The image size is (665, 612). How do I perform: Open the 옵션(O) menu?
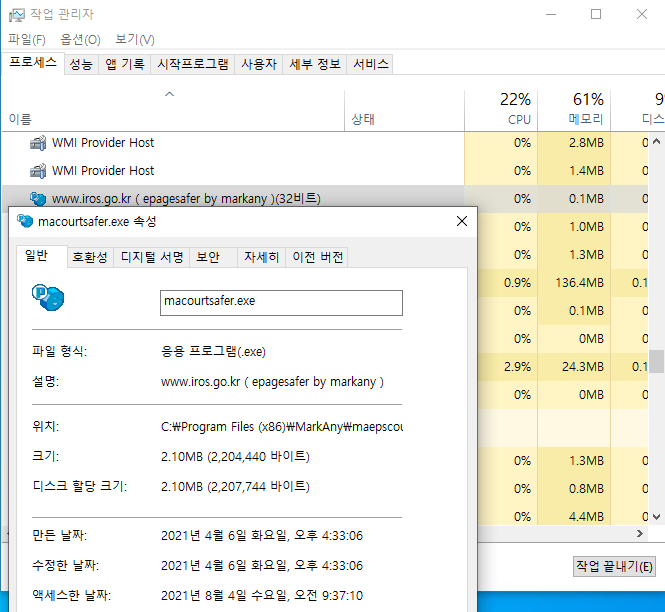80,39
